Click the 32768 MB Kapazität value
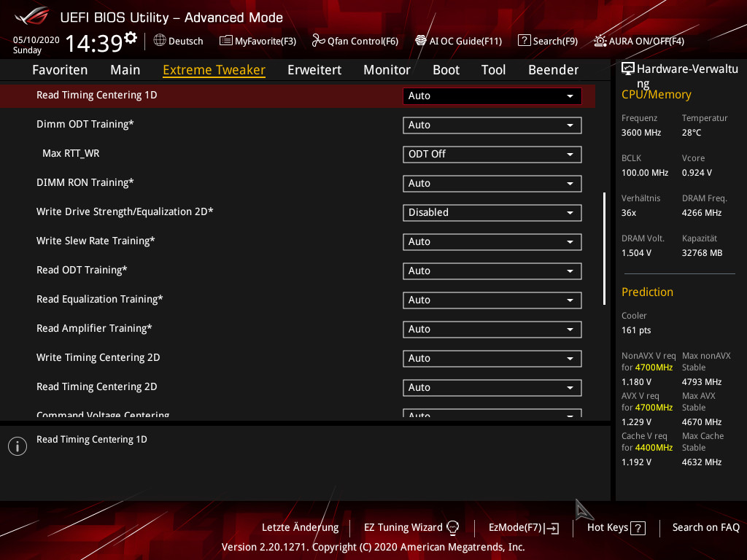747x560 pixels. [702, 253]
